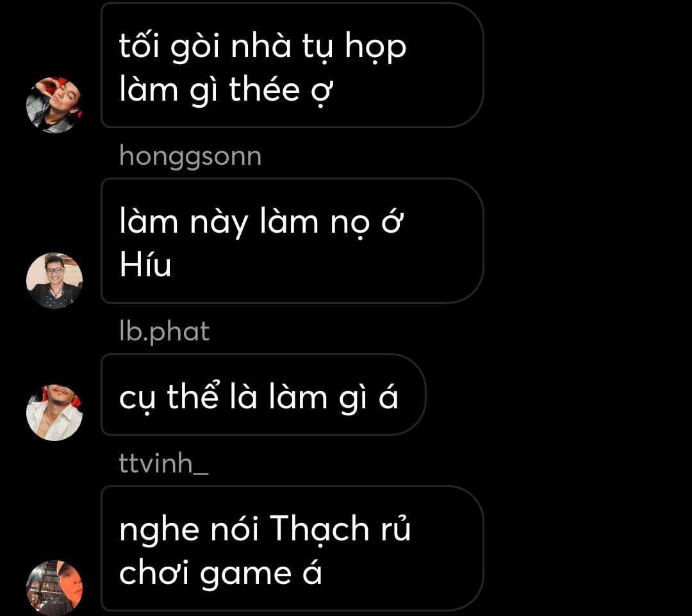
Task: Click the lb.phat username above the message
Action: pos(164,332)
